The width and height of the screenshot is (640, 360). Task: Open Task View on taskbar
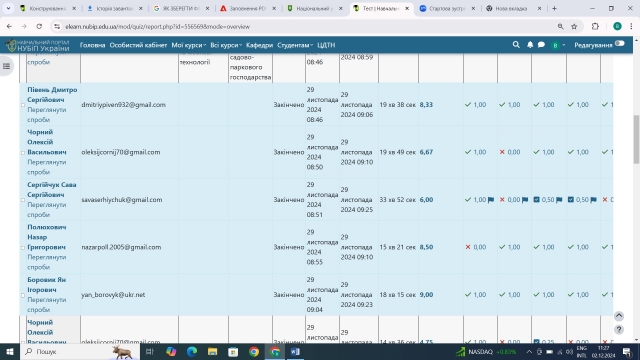tap(149, 351)
